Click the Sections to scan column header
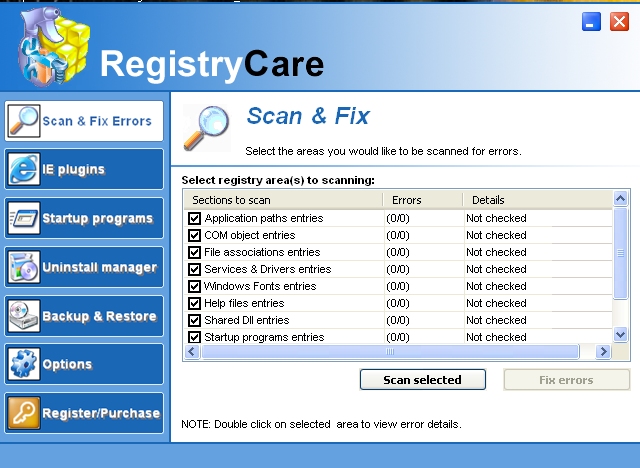Viewport: 640px width, 468px height. 283,200
